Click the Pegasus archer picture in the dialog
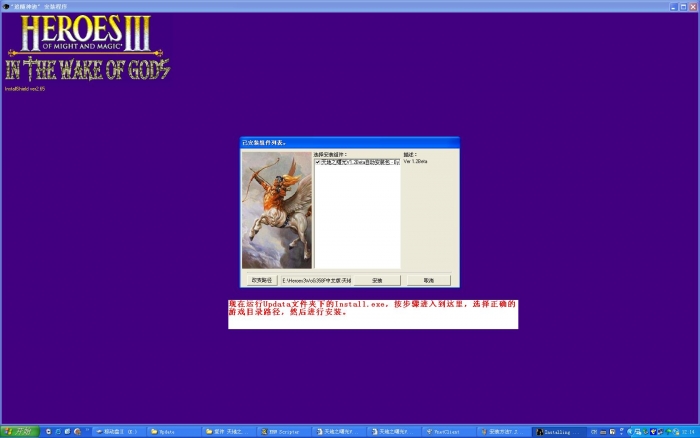This screenshot has width=700, height=438. coord(277,210)
